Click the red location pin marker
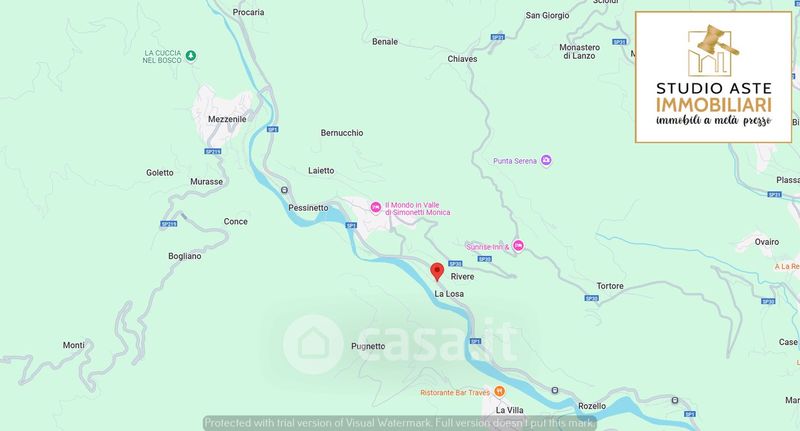 (437, 272)
